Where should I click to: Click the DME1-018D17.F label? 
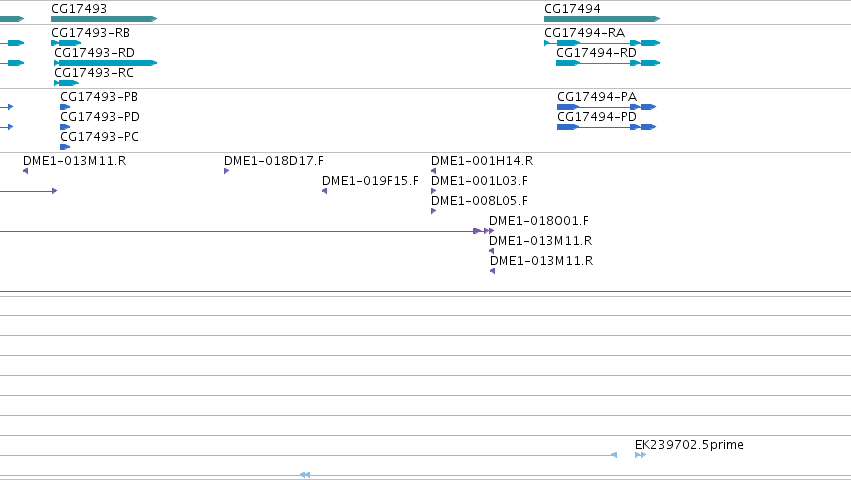(274, 161)
